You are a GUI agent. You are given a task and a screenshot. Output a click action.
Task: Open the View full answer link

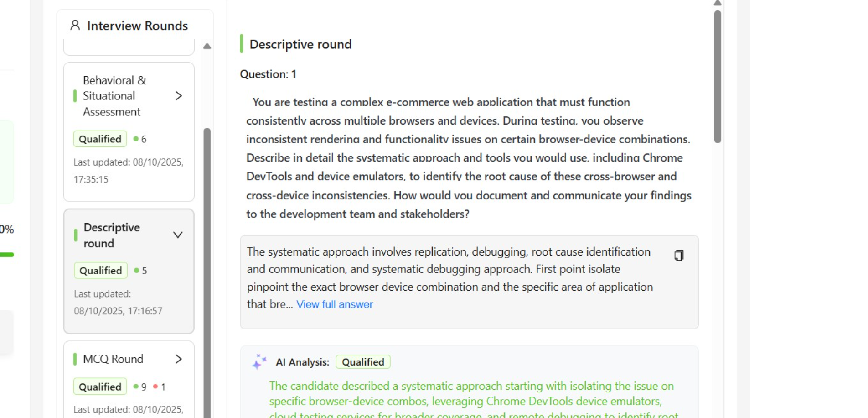335,304
